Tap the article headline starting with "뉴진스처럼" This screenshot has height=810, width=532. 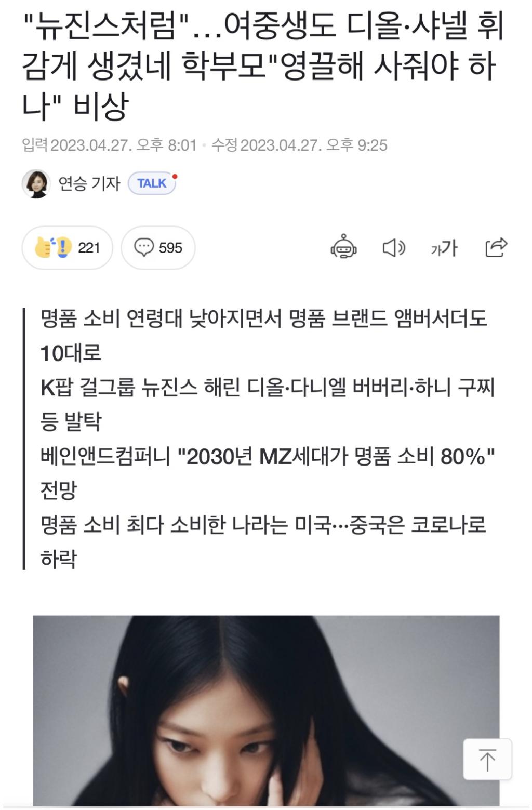click(x=263, y=67)
